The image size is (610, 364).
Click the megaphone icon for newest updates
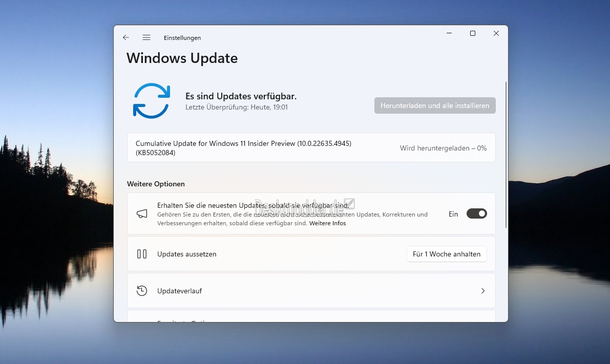142,213
